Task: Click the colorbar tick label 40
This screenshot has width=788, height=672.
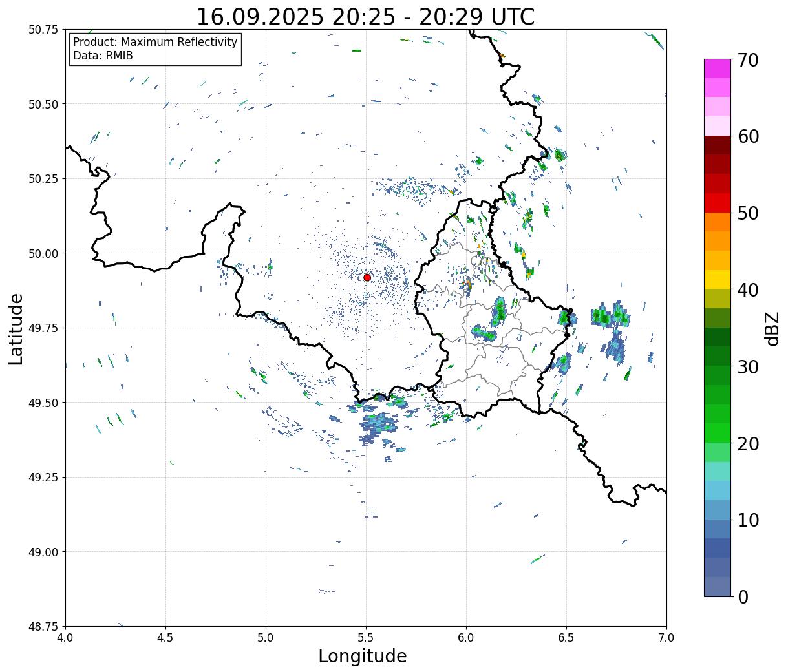Action: [x=748, y=289]
